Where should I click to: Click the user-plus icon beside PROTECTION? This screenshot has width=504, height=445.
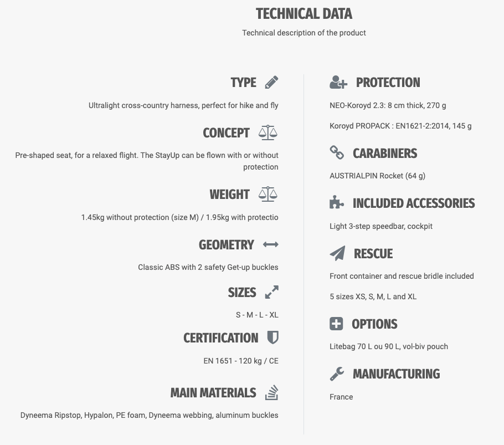tap(338, 83)
